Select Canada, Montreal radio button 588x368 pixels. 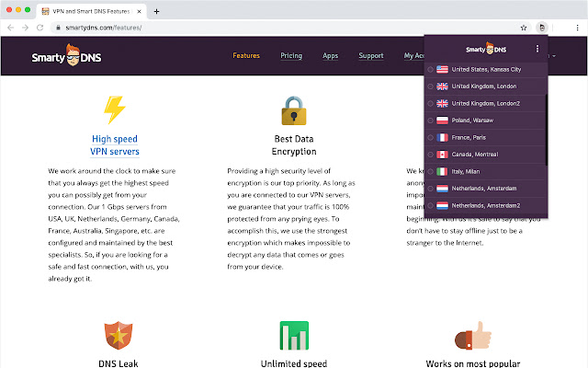tap(431, 155)
